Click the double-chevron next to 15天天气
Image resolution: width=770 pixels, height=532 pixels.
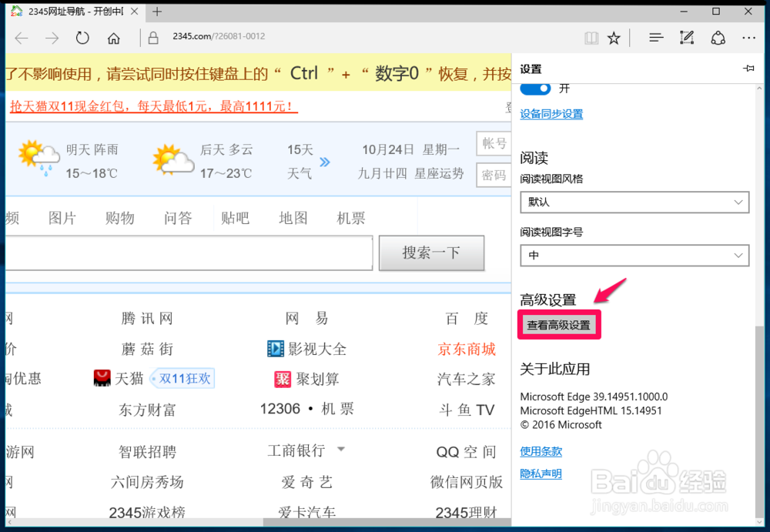(325, 162)
